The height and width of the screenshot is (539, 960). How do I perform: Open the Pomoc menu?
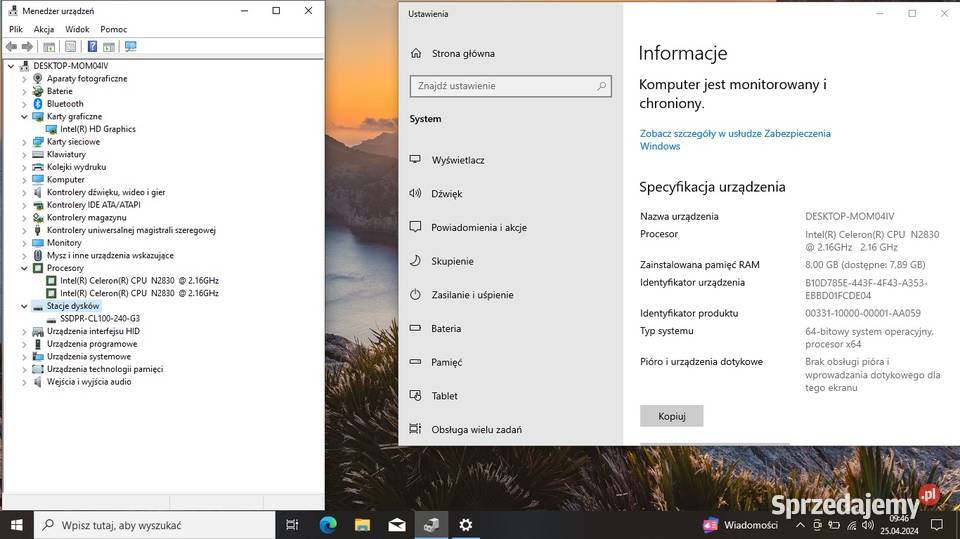point(113,29)
